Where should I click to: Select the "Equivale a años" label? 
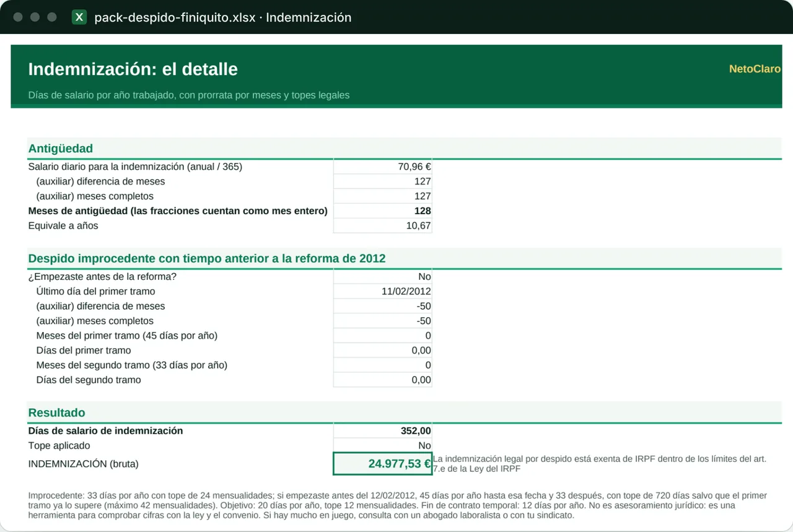pyautogui.click(x=63, y=226)
